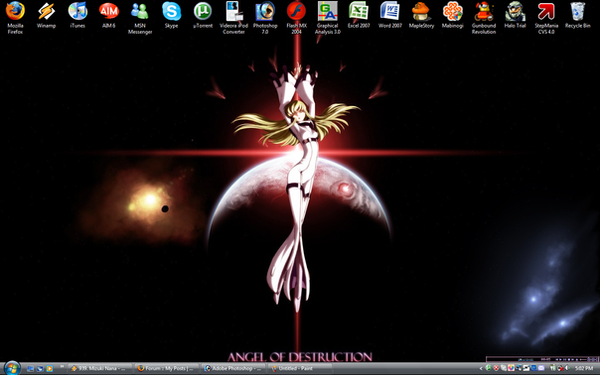Click Switch Between Windows quick launch icon
Screen dimensions: 600x375
point(40,369)
